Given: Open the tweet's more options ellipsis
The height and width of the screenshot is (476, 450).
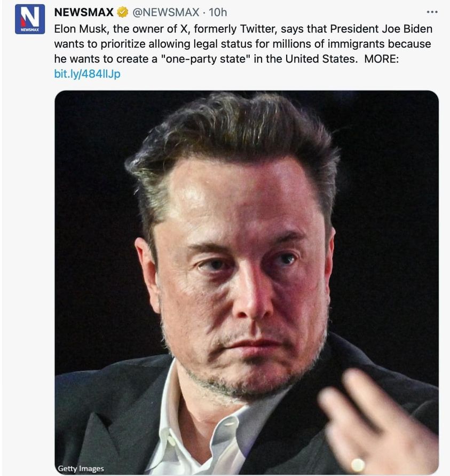Looking at the screenshot, I should tap(432, 12).
